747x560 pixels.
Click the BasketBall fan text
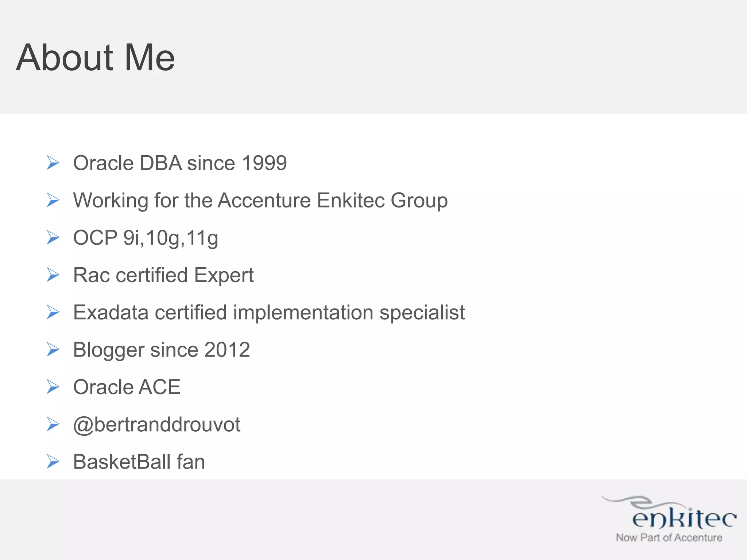(x=139, y=462)
